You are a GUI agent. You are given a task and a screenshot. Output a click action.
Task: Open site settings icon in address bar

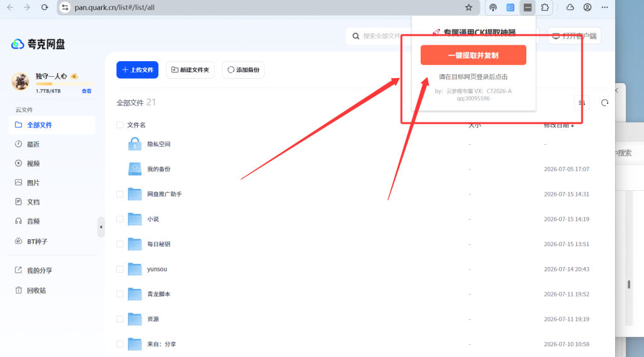65,8
